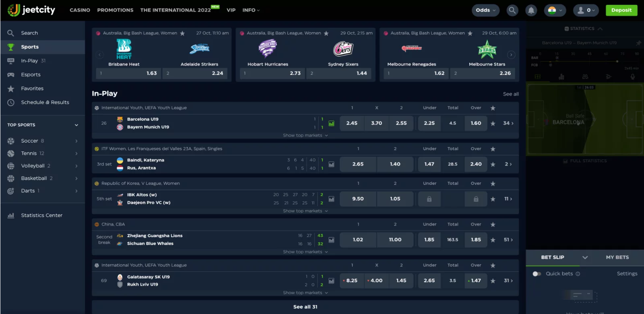Collapse the STATISTICS panel header
Screen dimensions: 644x314
click(x=583, y=29)
